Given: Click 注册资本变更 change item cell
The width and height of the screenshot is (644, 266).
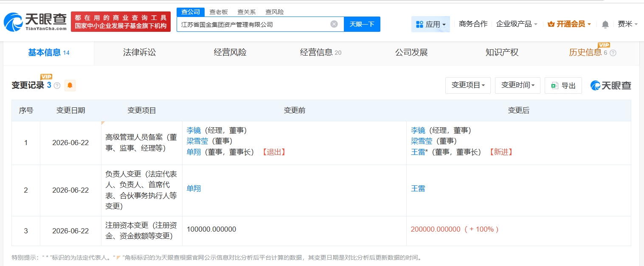Looking at the screenshot, I should tap(142, 231).
